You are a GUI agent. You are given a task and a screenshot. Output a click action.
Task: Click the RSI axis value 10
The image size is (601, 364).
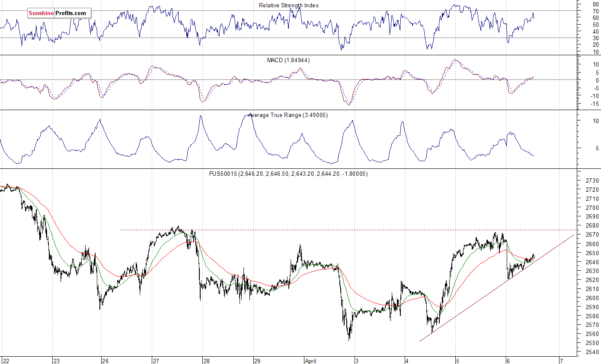pos(596,52)
